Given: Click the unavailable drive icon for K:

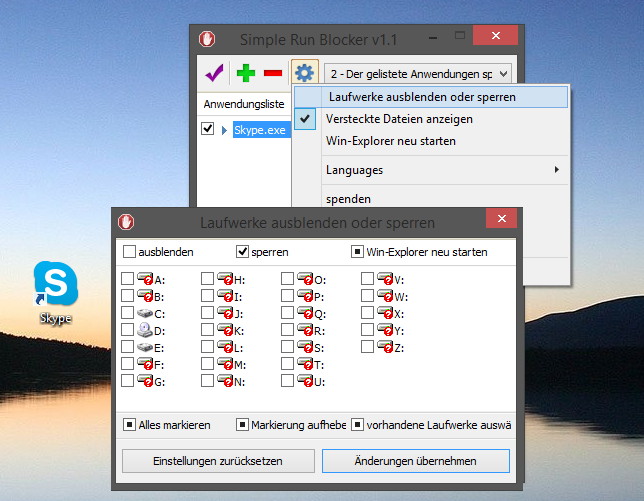Looking at the screenshot, I should click(225, 330).
